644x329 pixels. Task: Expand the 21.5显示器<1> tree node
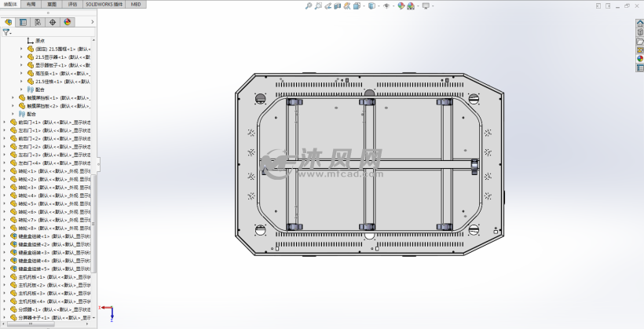coord(22,57)
